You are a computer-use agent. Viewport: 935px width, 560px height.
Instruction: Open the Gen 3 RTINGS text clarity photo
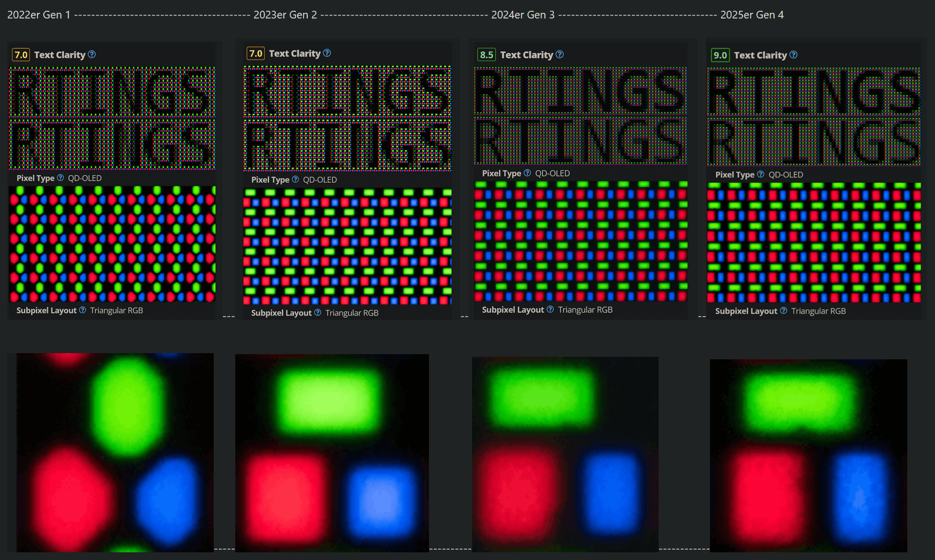click(581, 116)
